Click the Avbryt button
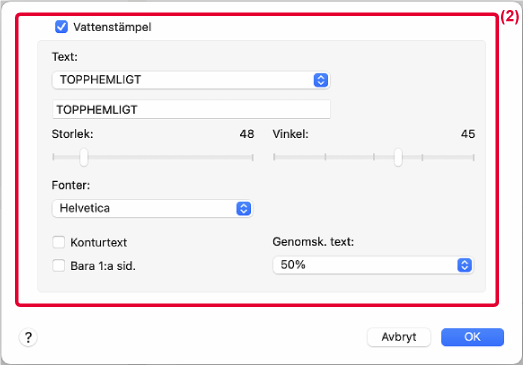This screenshot has height=365, width=523. [399, 337]
